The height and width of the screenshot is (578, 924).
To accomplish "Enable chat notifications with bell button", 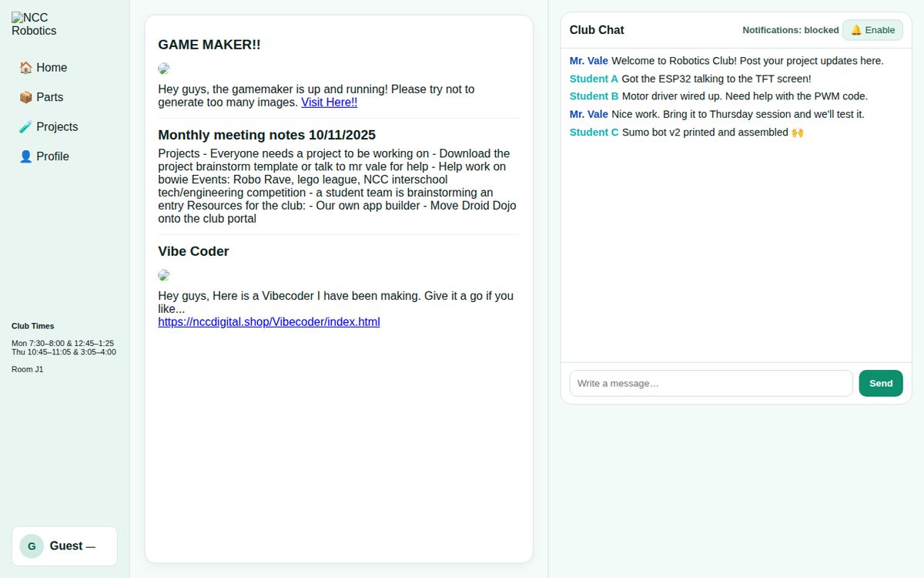I will (872, 30).
